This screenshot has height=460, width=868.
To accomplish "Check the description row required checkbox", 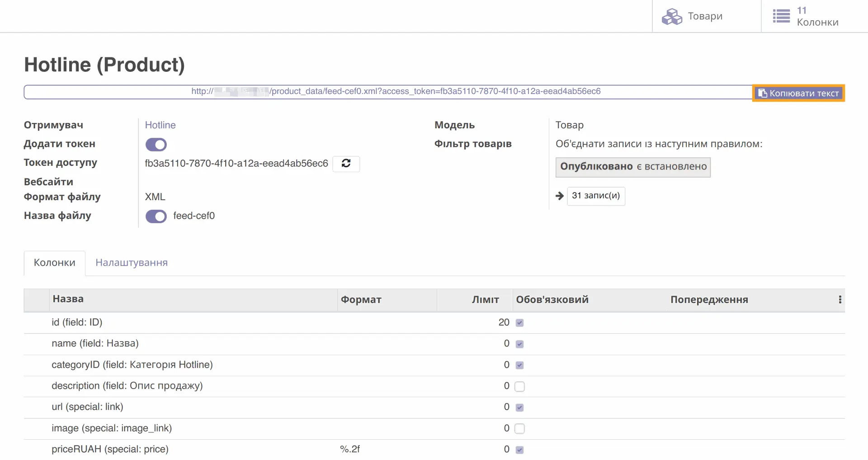I will coord(519,386).
